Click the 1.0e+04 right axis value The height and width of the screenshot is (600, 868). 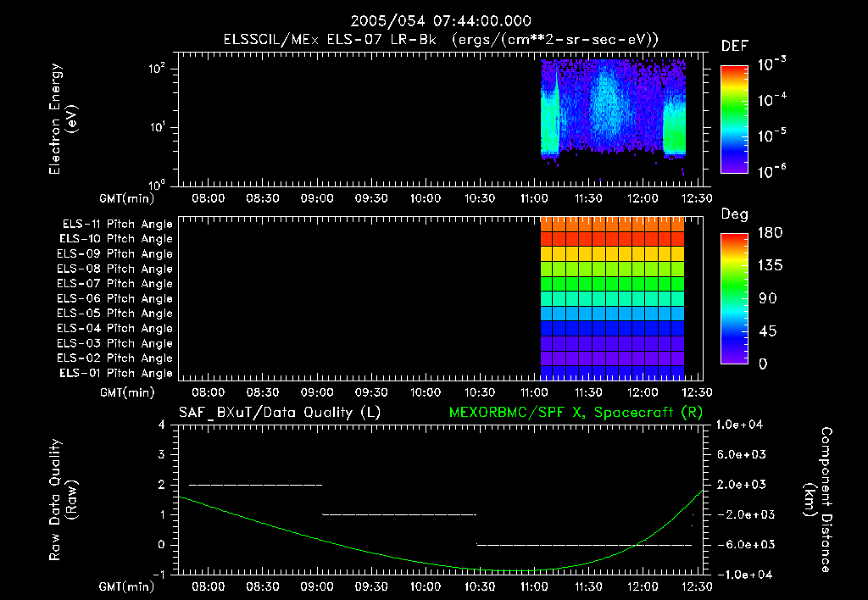(x=739, y=425)
